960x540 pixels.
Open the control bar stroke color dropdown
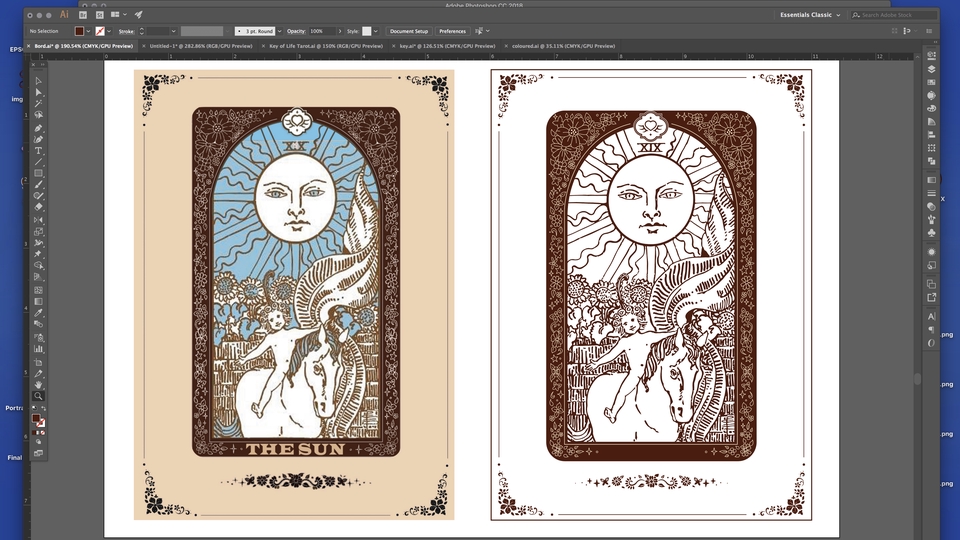point(109,31)
